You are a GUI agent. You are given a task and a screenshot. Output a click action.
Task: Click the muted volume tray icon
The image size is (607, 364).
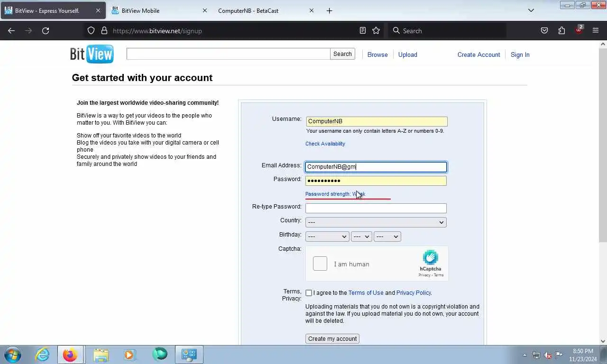point(548,355)
